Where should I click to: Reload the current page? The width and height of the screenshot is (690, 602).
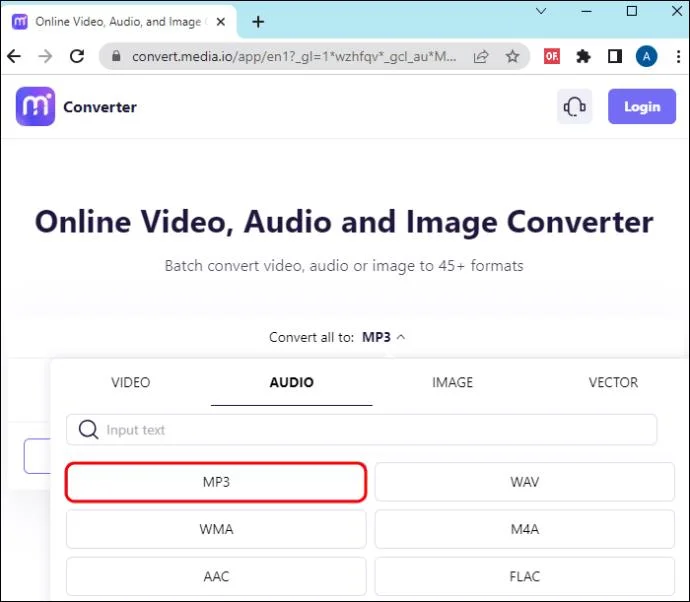pyautogui.click(x=77, y=56)
